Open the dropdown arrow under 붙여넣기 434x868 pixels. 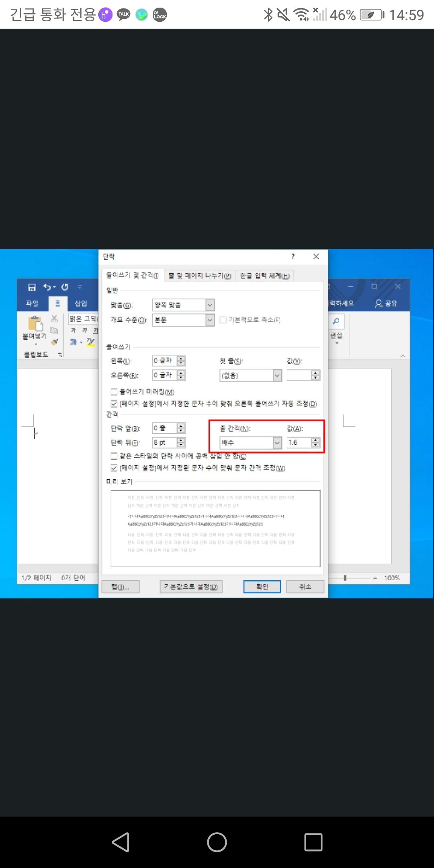35,344
